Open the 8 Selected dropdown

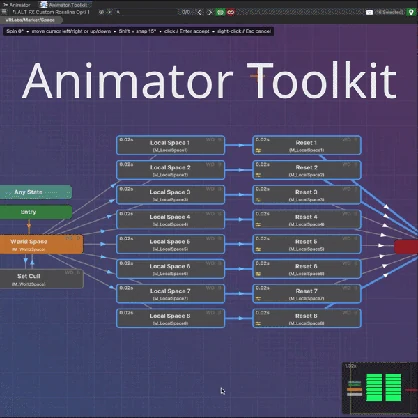pos(390,12)
